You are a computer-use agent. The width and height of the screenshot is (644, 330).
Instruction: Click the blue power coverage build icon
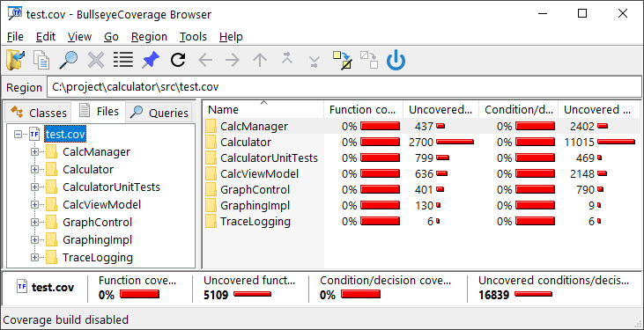(x=396, y=61)
